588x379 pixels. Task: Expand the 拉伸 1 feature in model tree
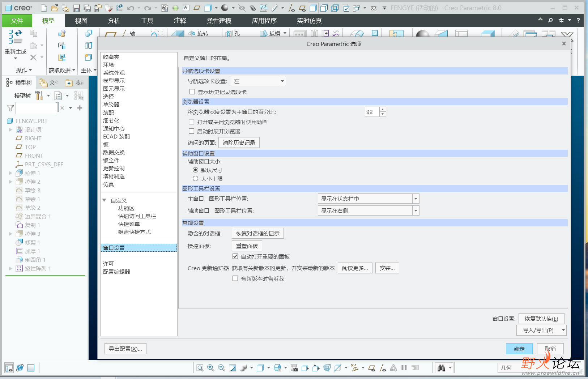10,173
